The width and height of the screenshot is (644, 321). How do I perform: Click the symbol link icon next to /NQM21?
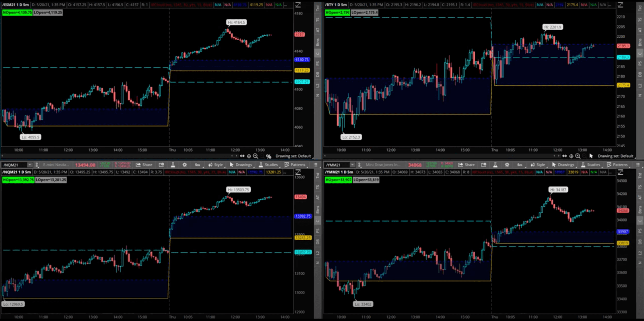click(37, 165)
